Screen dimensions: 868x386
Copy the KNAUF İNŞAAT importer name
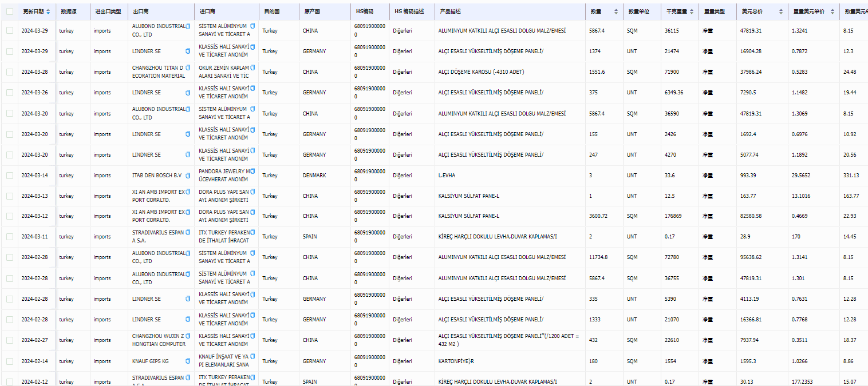coord(252,356)
